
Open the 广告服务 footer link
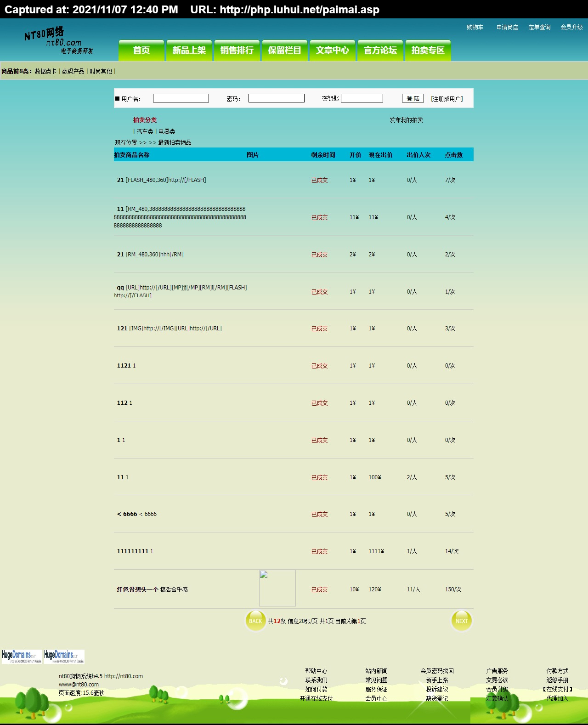click(x=497, y=671)
